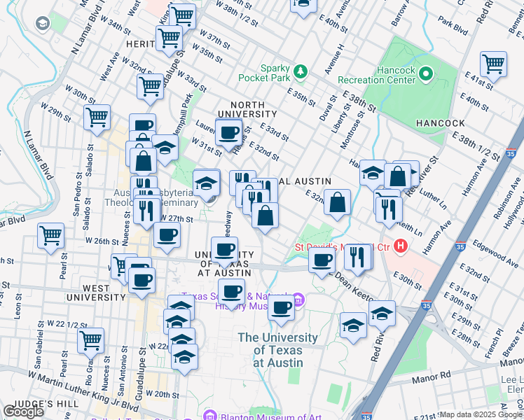The image size is (524, 420).
Task: Click the graduation cap marker above W 20th St
Action: coord(184,357)
